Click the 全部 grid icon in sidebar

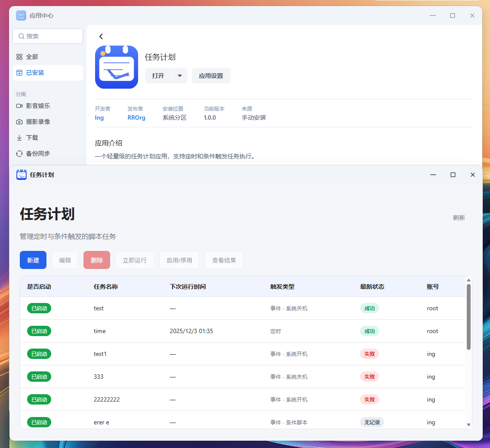19,57
